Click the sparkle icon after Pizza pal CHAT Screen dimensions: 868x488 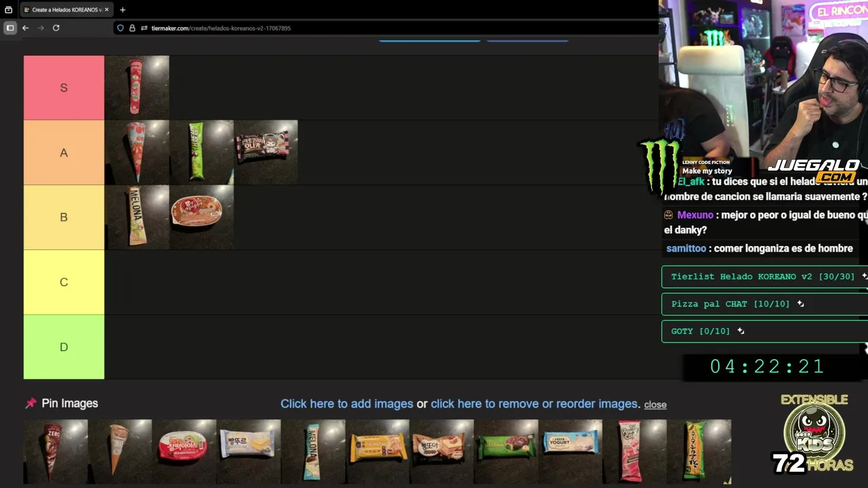[x=801, y=304]
